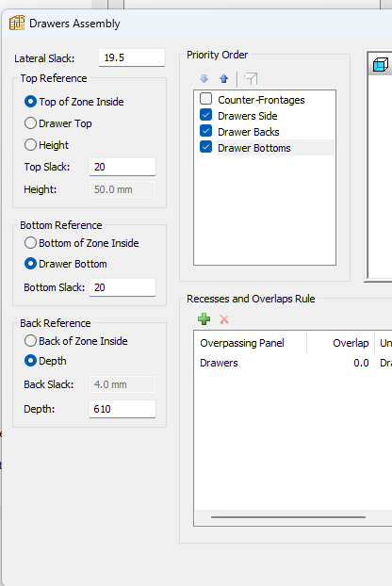Click the Lateral Slack input field
Viewport: 392px width, 586px height.
coord(132,57)
